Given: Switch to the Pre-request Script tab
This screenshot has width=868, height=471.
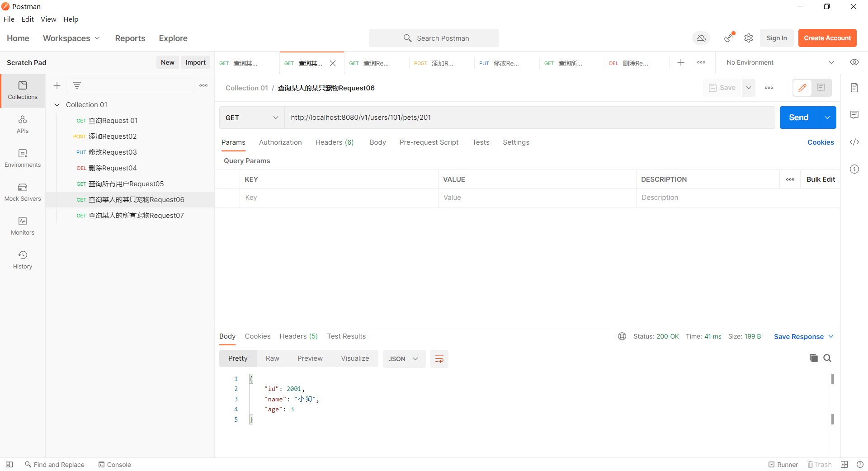Looking at the screenshot, I should pos(429,142).
